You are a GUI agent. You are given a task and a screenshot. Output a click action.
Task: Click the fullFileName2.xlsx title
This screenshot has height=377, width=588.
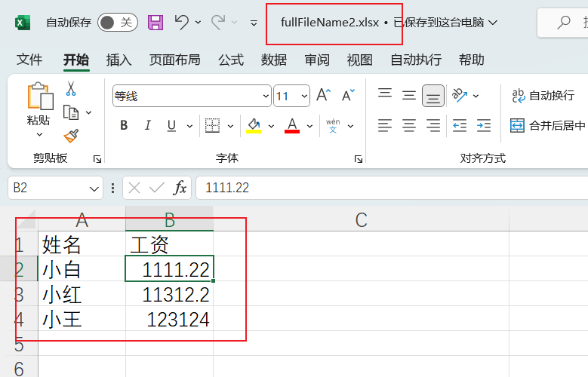pyautogui.click(x=330, y=23)
